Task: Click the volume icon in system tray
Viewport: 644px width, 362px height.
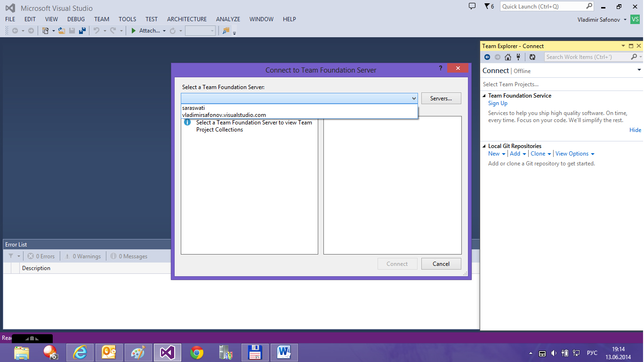Action: click(554, 353)
